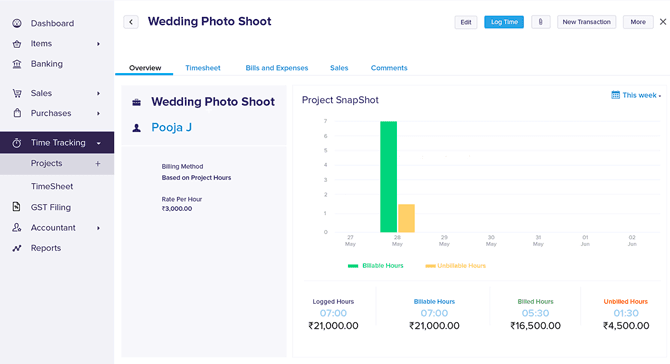Click the green billable bar for 28 May

(x=388, y=177)
